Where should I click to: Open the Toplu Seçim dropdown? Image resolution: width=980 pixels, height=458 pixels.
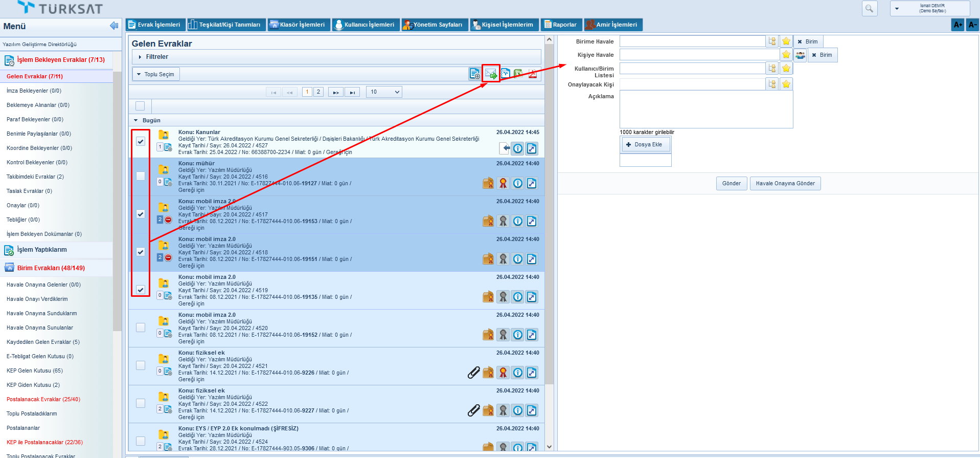pyautogui.click(x=156, y=74)
